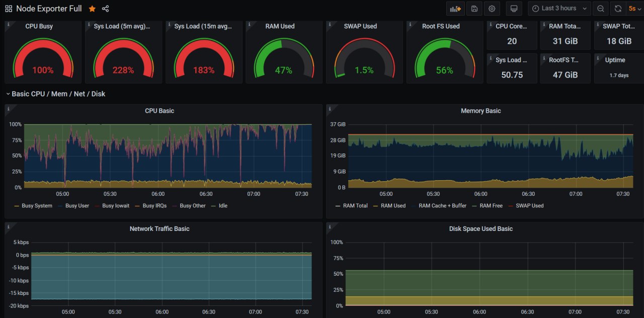
Task: Click the SWAP Used legend color line
Action: (x=511, y=206)
